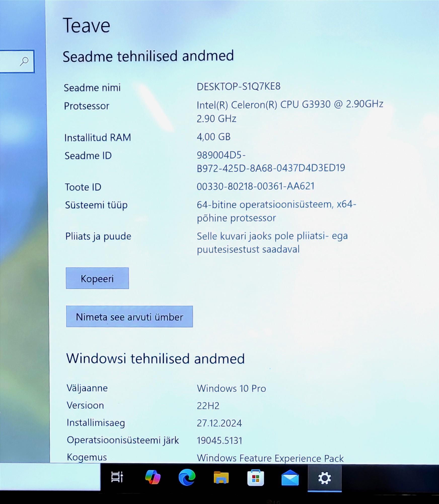Open Task View from the taskbar
Viewport: 439px width, 504px height.
pyautogui.click(x=117, y=477)
